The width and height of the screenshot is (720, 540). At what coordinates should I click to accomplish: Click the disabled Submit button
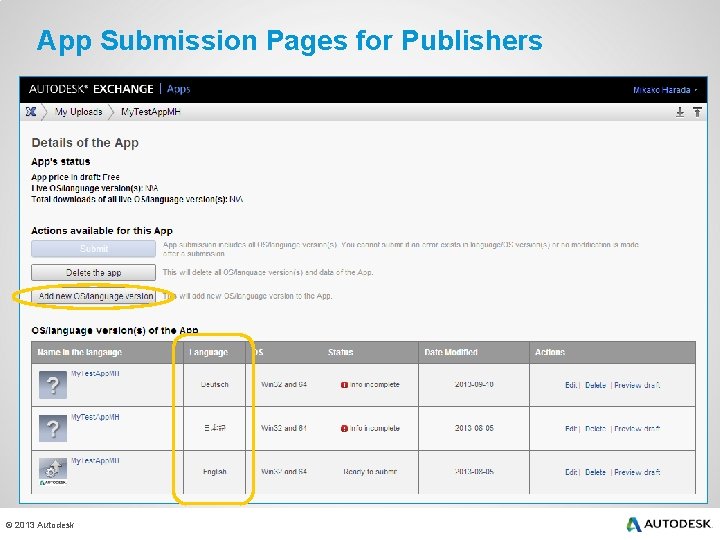click(94, 248)
